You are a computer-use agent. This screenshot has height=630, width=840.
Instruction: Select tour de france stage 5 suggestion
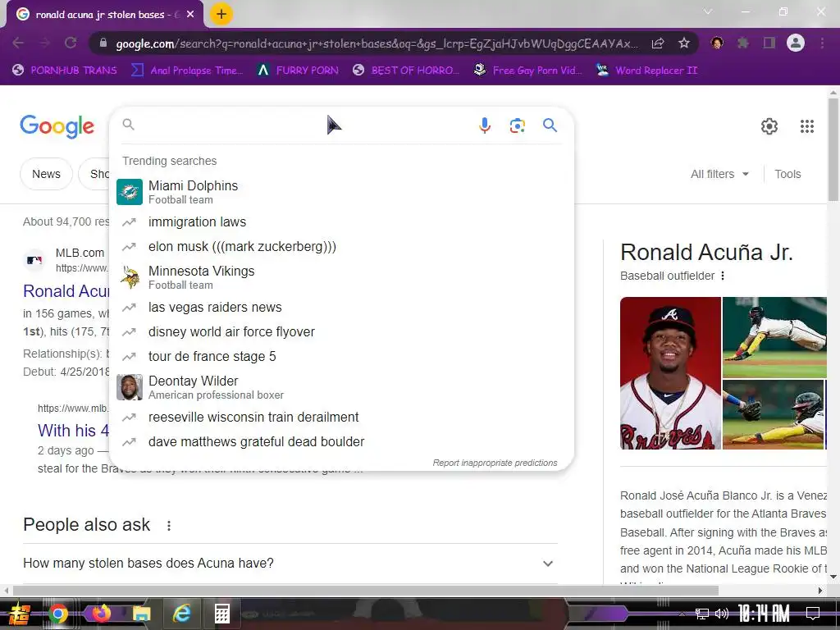point(341,356)
